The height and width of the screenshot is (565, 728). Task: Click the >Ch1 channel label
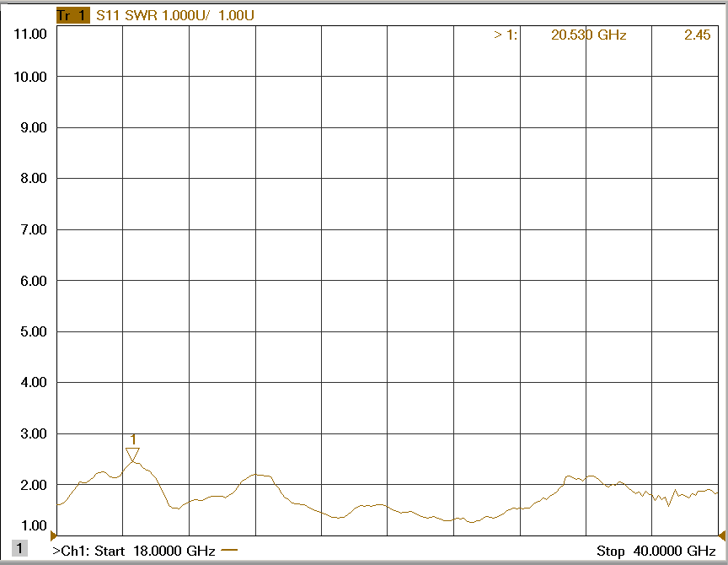point(72,551)
